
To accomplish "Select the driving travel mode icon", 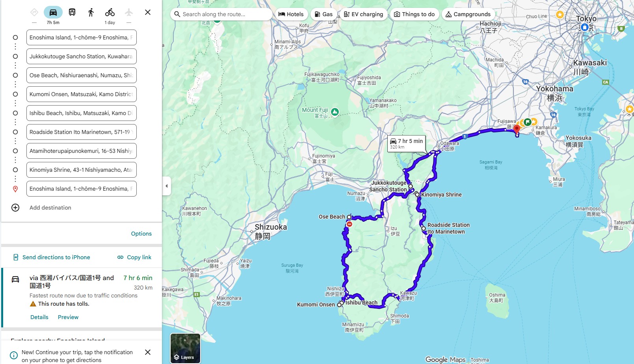I will pyautogui.click(x=53, y=12).
